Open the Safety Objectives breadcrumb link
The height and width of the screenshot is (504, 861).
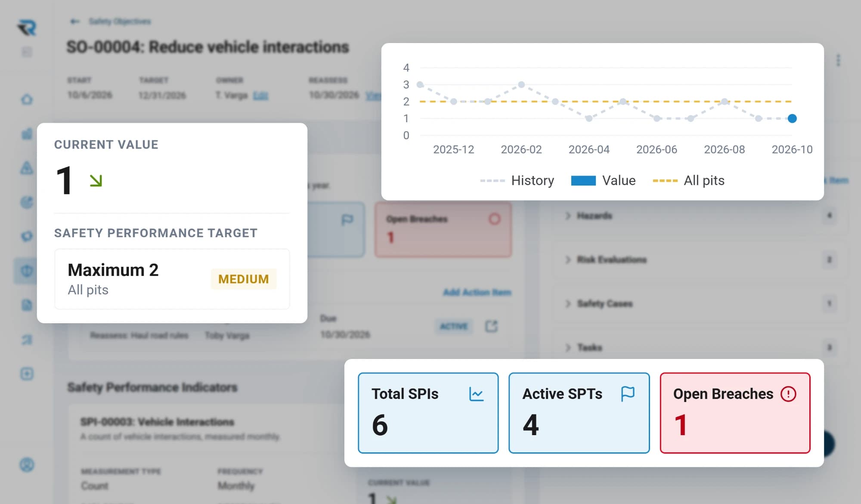[x=120, y=21]
